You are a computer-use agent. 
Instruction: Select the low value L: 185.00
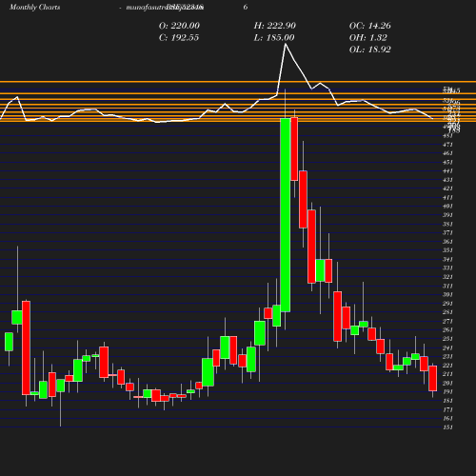(274, 38)
